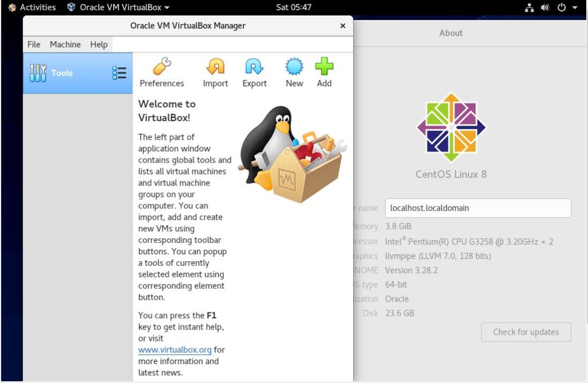This screenshot has width=588, height=383.
Task: Click the 'Welcome to VirtualBox!' heading
Action: (167, 111)
